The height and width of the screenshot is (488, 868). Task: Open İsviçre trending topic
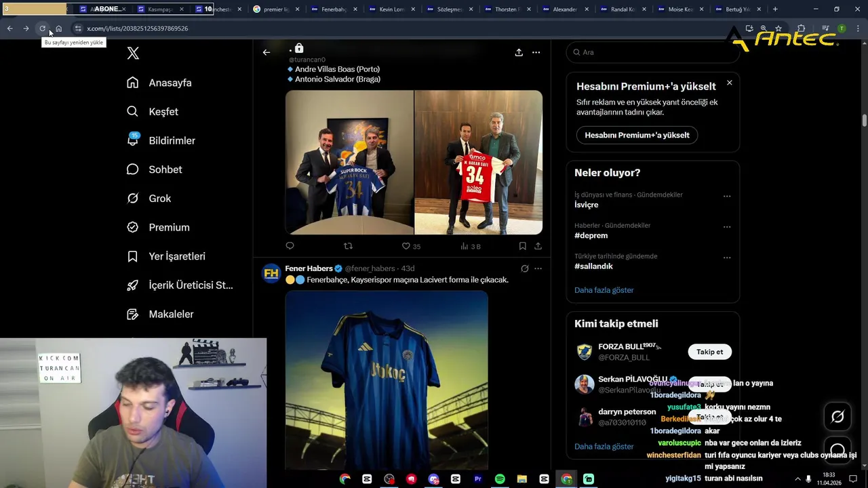[587, 205]
